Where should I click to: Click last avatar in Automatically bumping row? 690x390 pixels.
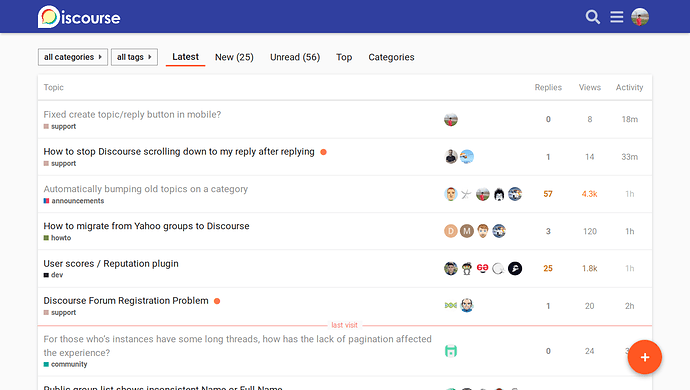point(515,194)
